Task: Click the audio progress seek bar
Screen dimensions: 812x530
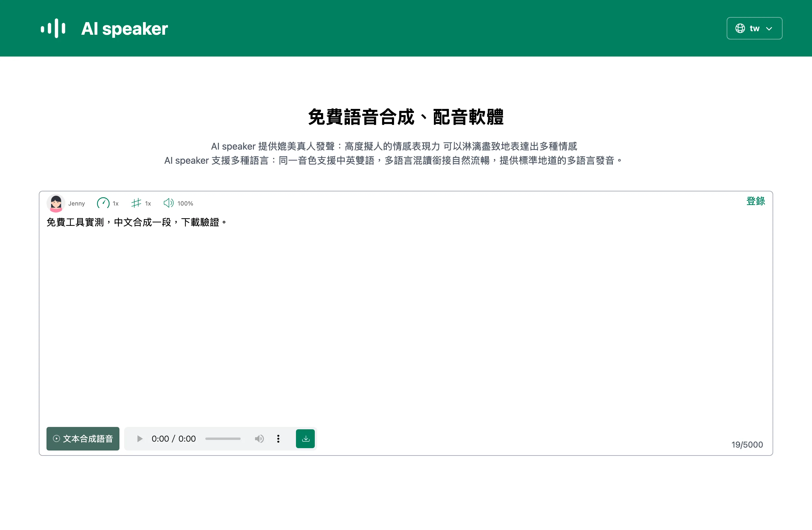Action: (223, 438)
